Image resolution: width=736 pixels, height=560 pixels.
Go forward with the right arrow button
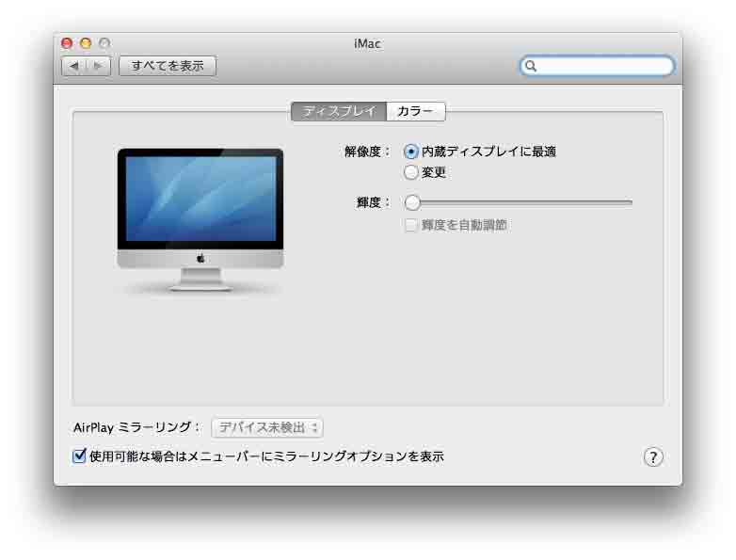(99, 66)
